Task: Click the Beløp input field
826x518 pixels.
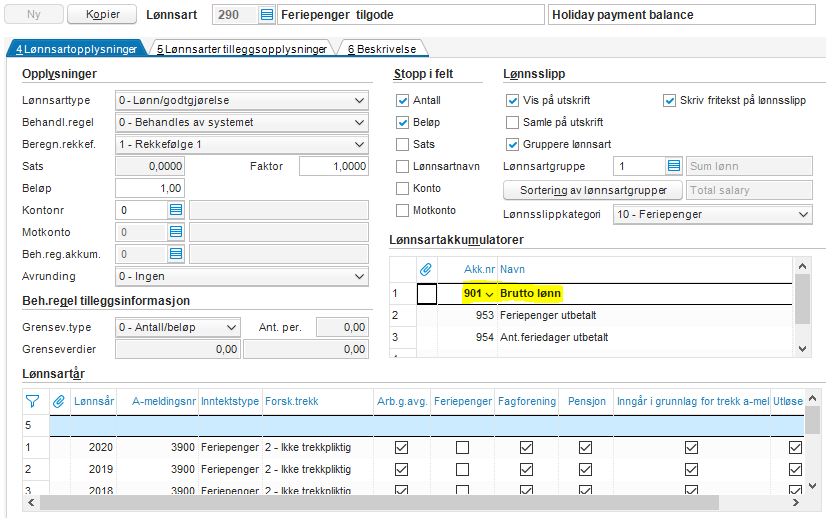Action: 150,188
